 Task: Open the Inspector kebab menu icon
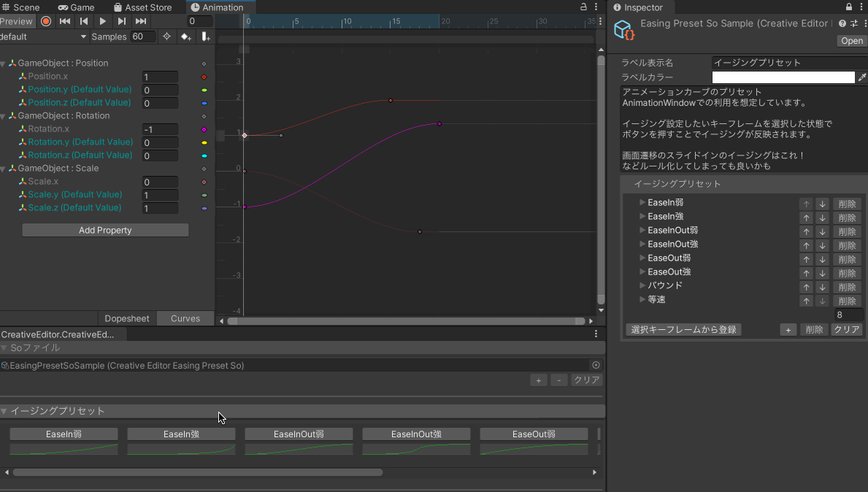[x=865, y=23]
